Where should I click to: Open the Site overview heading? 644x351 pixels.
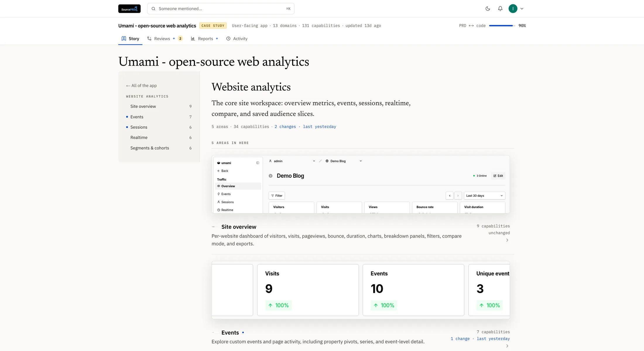coord(239,227)
